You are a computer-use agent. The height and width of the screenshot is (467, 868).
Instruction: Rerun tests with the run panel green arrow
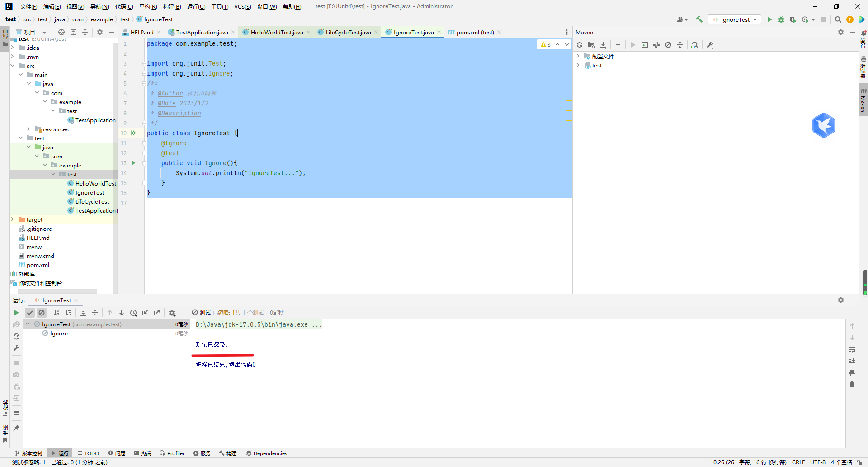(x=16, y=313)
